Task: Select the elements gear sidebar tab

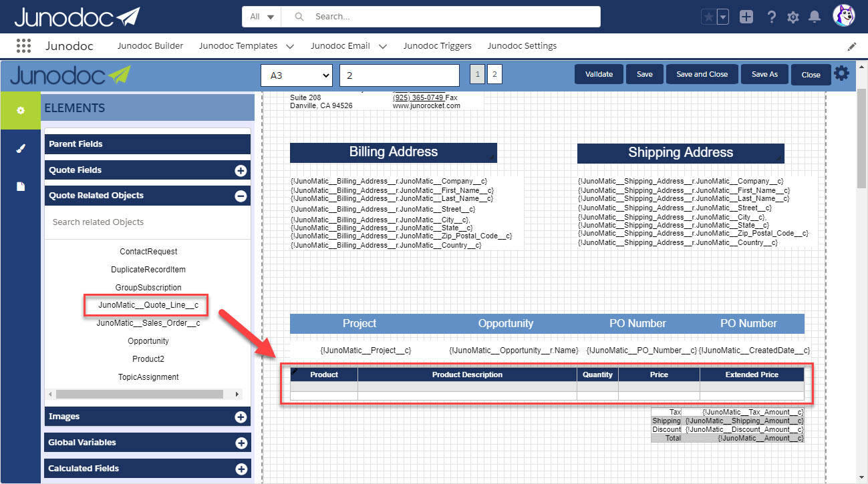Action: tap(21, 110)
